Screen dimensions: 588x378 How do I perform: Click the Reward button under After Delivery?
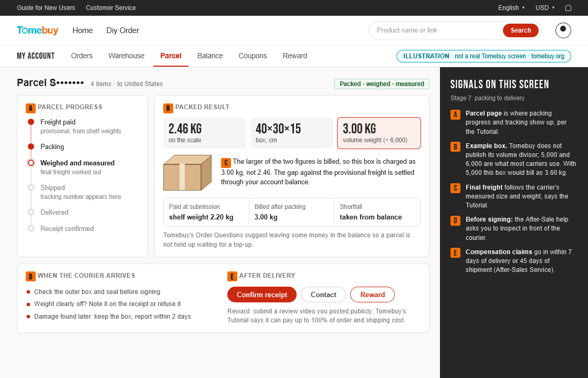point(372,295)
